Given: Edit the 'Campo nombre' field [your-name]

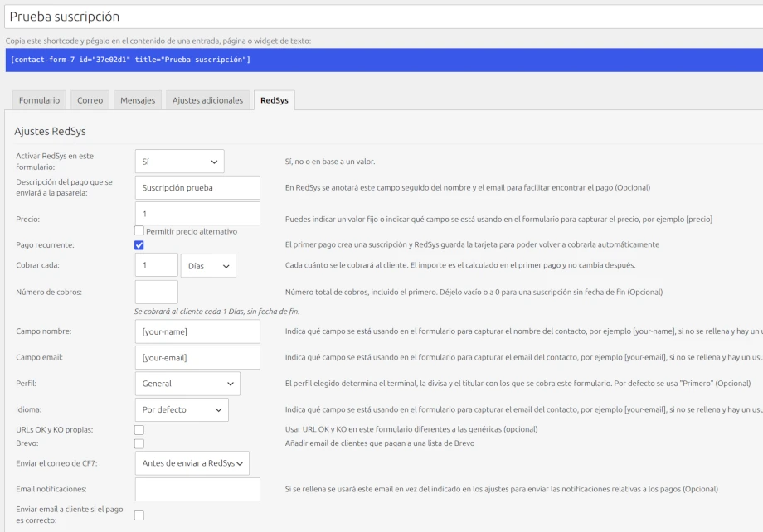Looking at the screenshot, I should click(x=197, y=331).
